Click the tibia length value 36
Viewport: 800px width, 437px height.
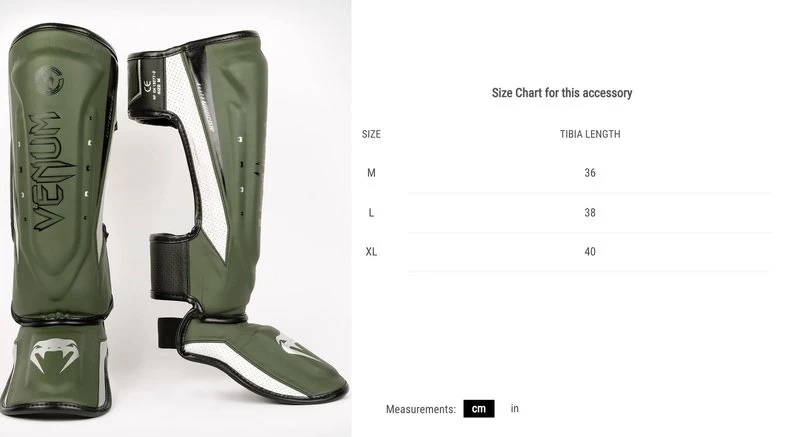click(x=590, y=173)
